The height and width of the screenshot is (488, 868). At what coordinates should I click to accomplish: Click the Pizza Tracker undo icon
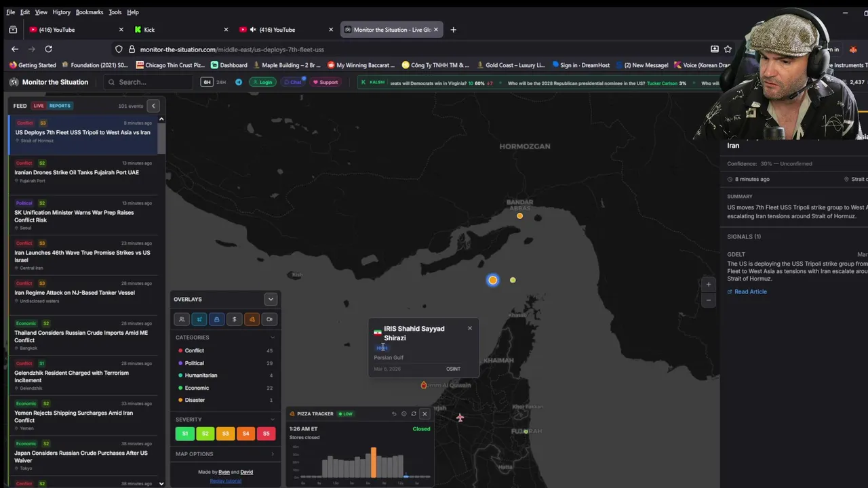pos(394,413)
